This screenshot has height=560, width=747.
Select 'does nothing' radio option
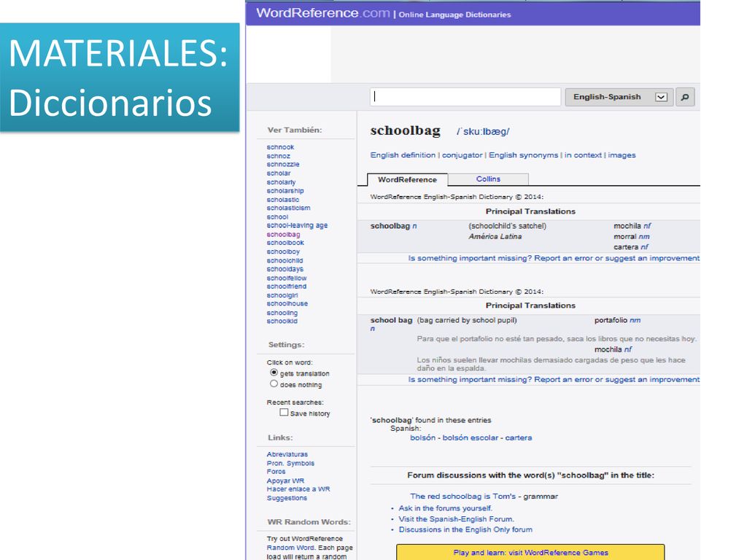coord(274,384)
